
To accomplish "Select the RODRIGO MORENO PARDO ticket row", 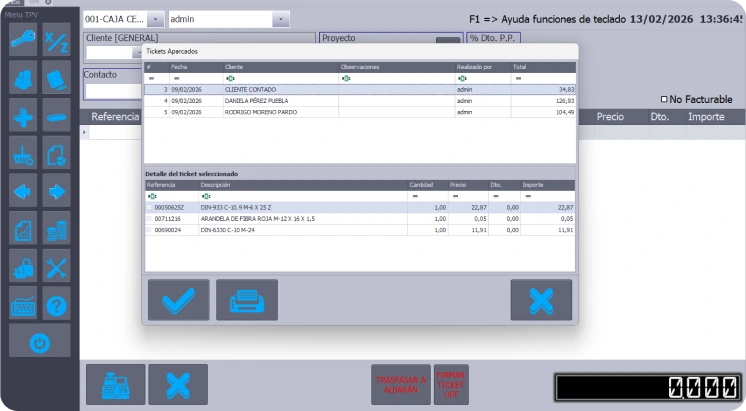I will (x=360, y=112).
